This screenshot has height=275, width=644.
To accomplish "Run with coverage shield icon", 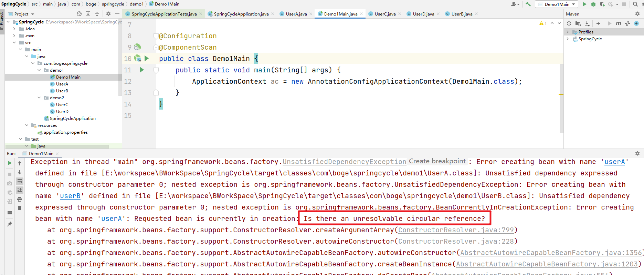I will 602,4.
